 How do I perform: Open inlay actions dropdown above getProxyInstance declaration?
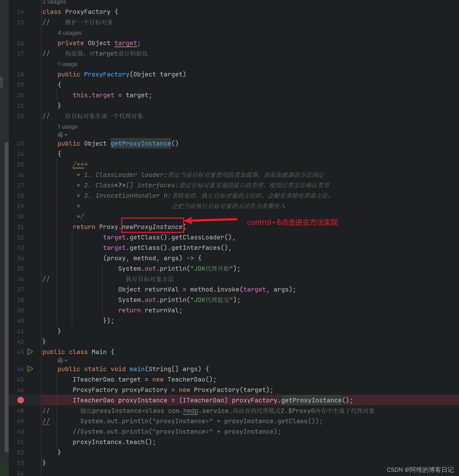point(63,135)
